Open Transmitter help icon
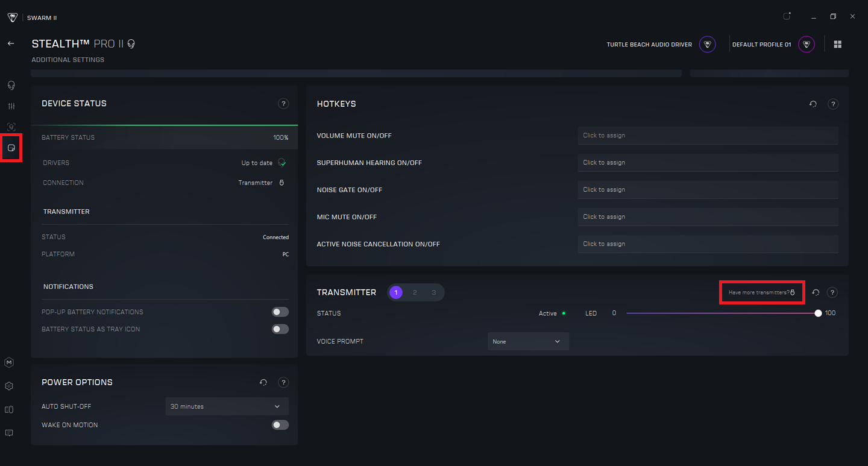This screenshot has height=466, width=868. [x=832, y=292]
